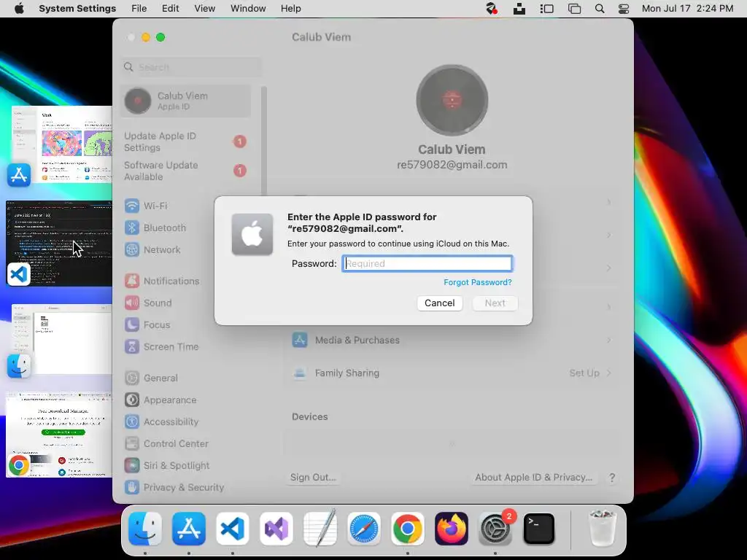747x560 pixels.
Task: Launch Google Chrome from the Dock
Action: click(408, 529)
